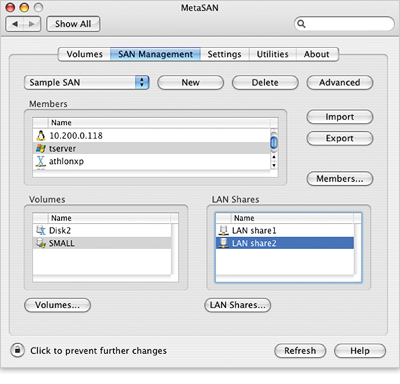
Task: Click the Windows flag icon beside tserver
Action: tap(41, 148)
